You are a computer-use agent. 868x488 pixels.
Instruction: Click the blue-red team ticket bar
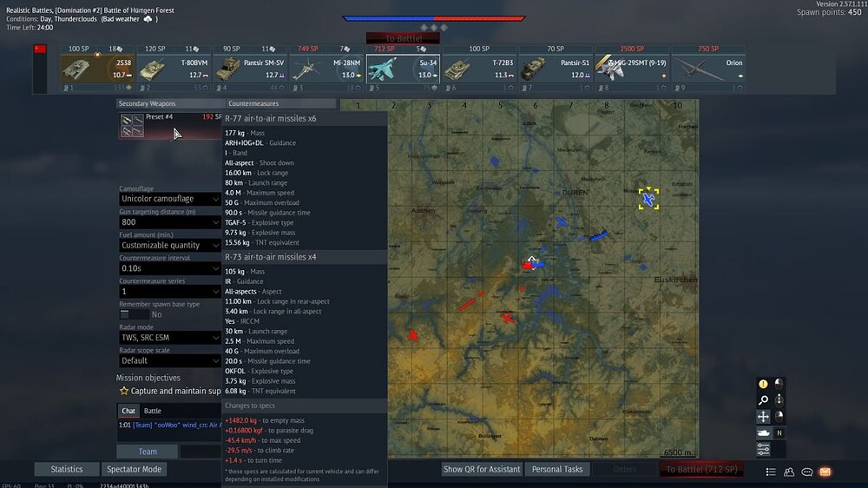pos(433,18)
